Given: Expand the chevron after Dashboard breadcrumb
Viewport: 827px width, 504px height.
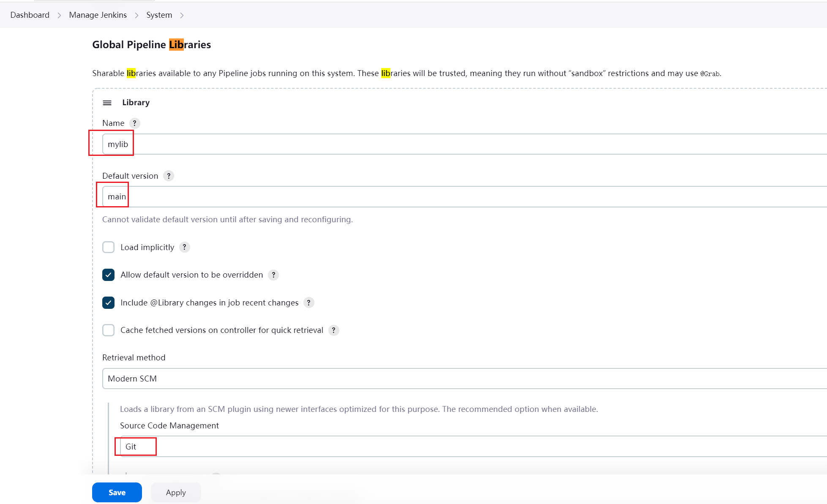Looking at the screenshot, I should tap(59, 15).
